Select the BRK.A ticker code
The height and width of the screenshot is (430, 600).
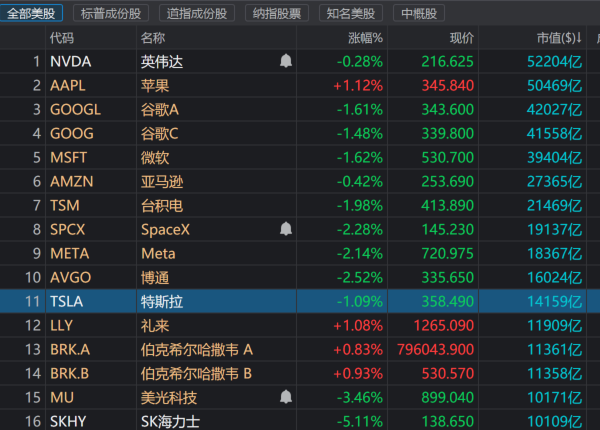70,350
